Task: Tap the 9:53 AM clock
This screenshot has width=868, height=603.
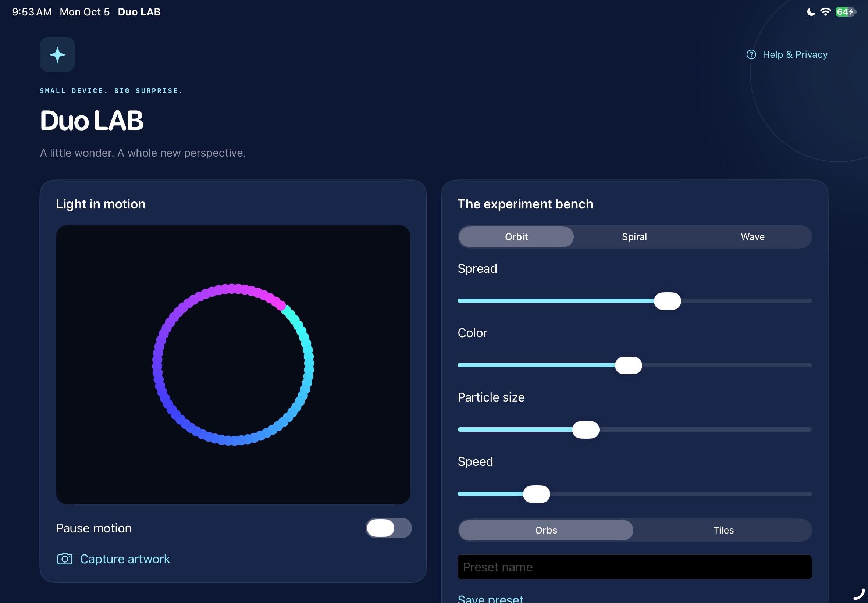Action: (x=32, y=12)
